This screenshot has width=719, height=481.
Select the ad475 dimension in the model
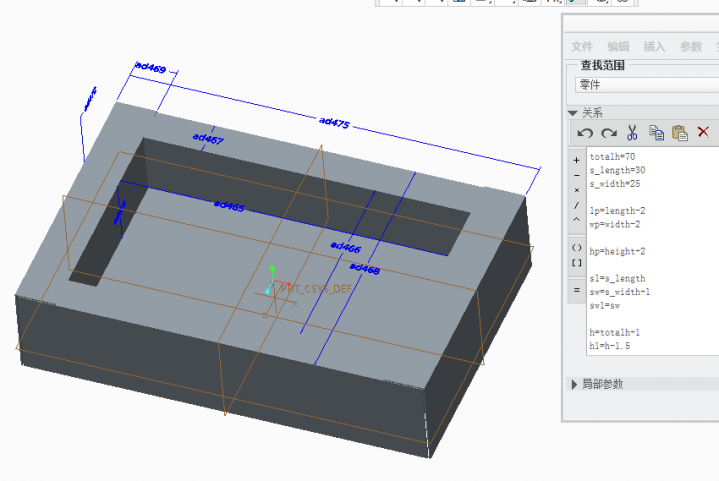tap(334, 122)
